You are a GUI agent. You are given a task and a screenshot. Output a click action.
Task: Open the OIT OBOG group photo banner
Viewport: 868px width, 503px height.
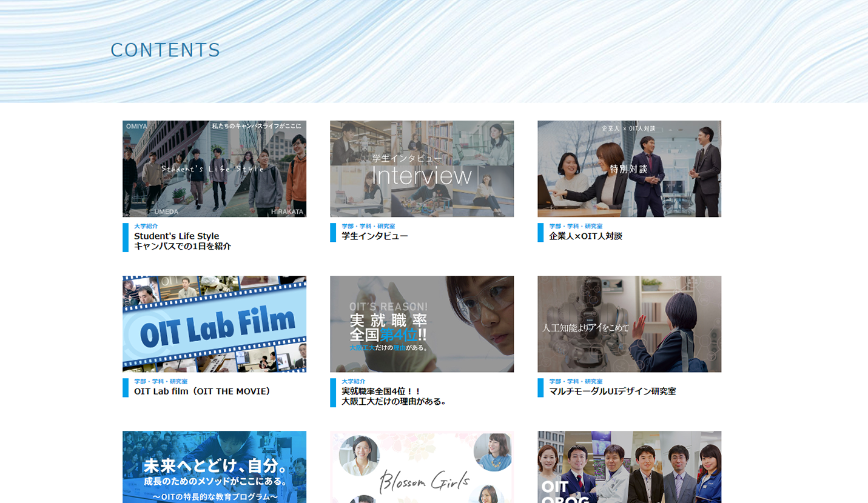click(x=629, y=467)
